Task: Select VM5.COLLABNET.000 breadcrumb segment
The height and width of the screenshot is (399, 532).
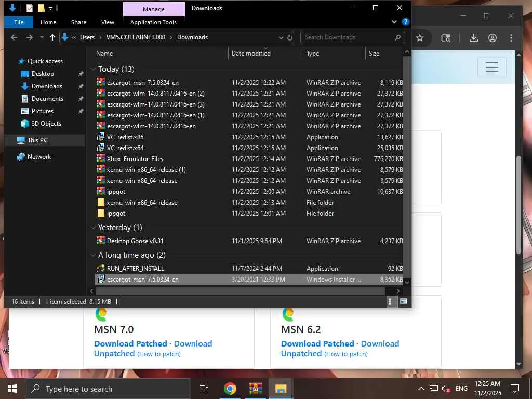Action: (x=136, y=37)
